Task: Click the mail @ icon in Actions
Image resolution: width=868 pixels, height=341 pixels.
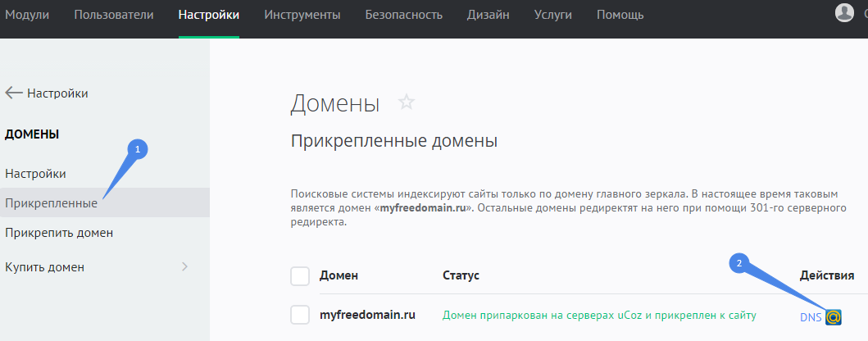Action: [834, 316]
